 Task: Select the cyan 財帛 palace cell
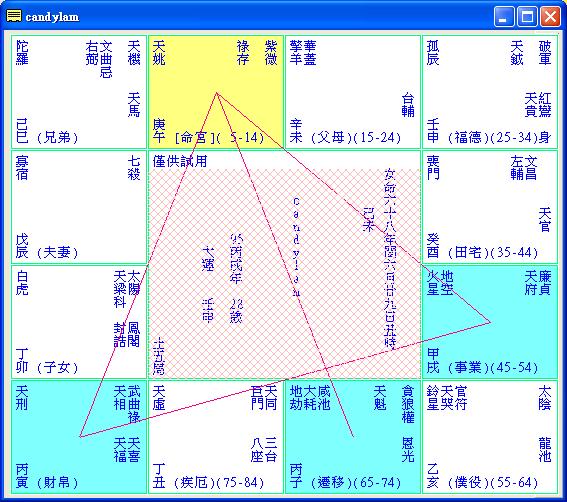click(x=79, y=437)
